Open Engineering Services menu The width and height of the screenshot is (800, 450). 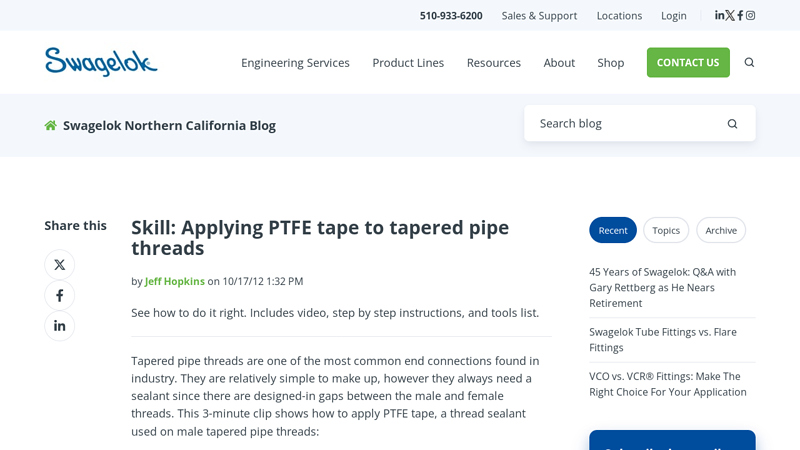coord(295,62)
